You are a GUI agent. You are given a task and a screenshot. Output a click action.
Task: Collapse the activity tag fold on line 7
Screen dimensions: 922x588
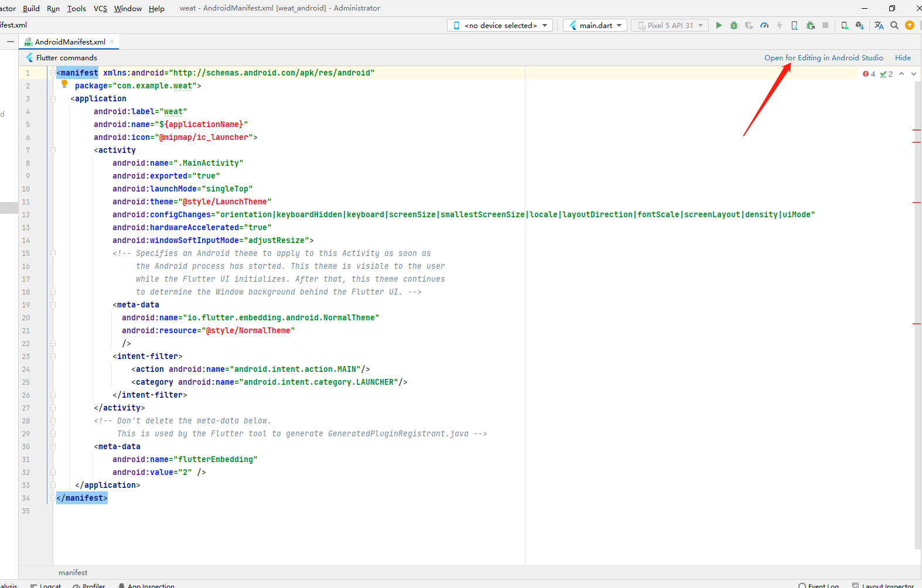[x=53, y=150]
